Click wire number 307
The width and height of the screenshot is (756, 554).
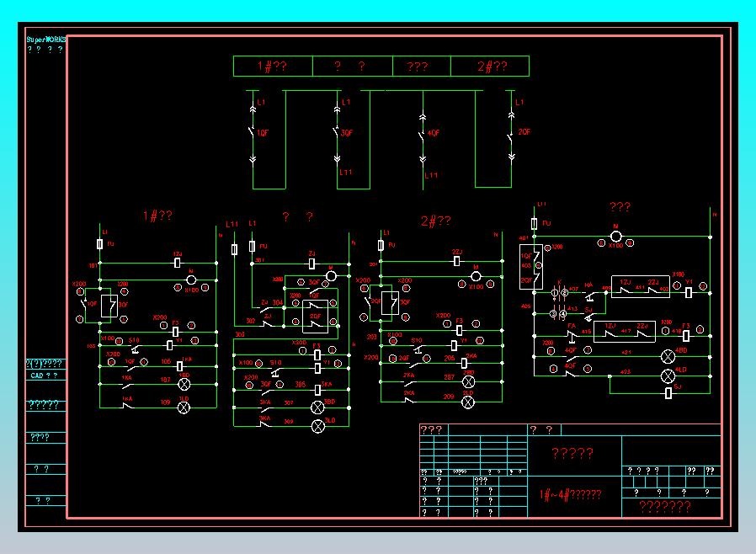(x=289, y=402)
